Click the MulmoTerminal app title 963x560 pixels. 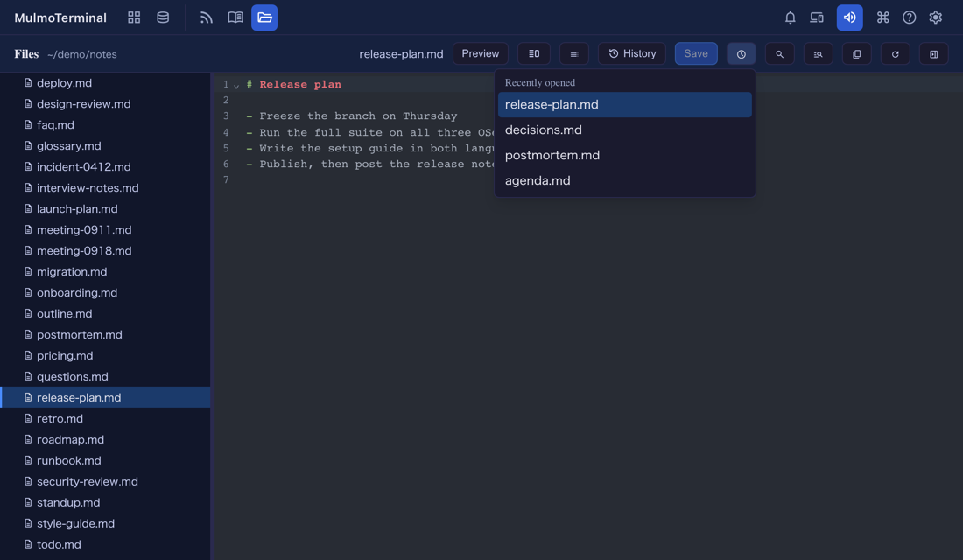click(x=60, y=17)
